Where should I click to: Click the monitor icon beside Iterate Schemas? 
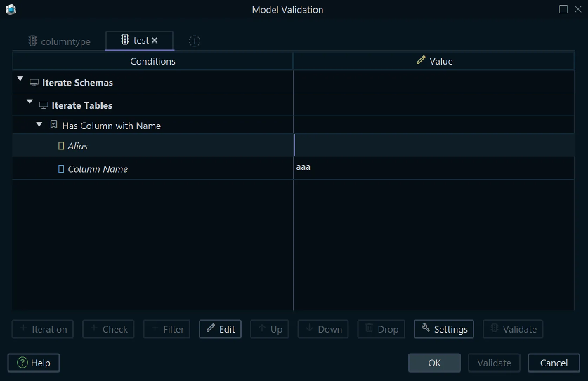pyautogui.click(x=34, y=83)
